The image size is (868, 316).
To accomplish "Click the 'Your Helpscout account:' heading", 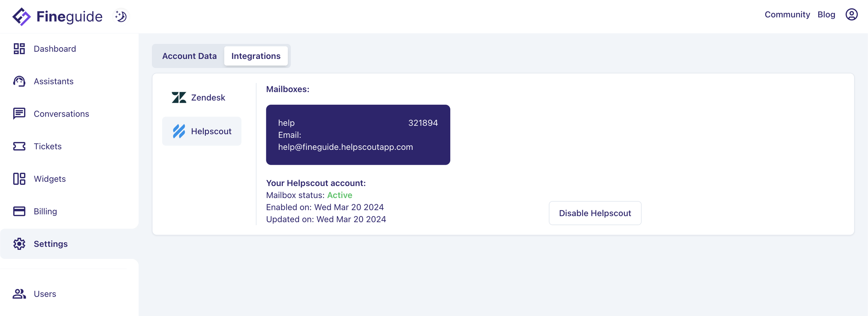I will pyautogui.click(x=316, y=183).
